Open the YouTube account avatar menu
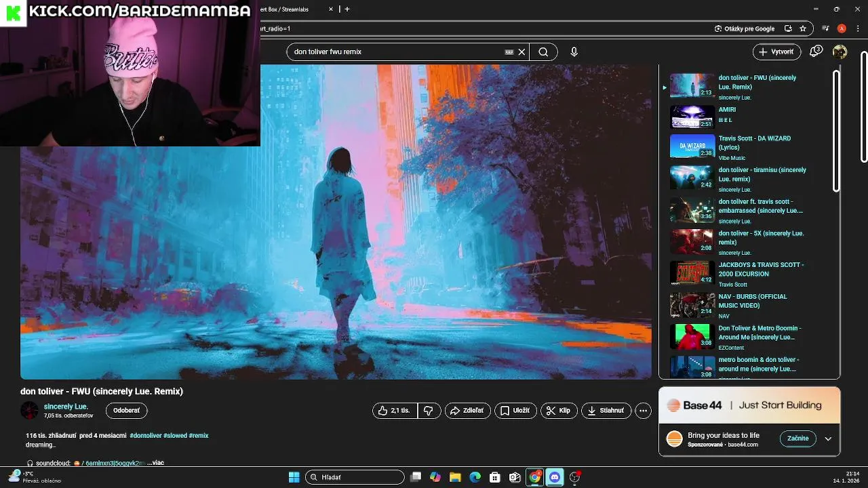The image size is (868, 488). point(840,52)
